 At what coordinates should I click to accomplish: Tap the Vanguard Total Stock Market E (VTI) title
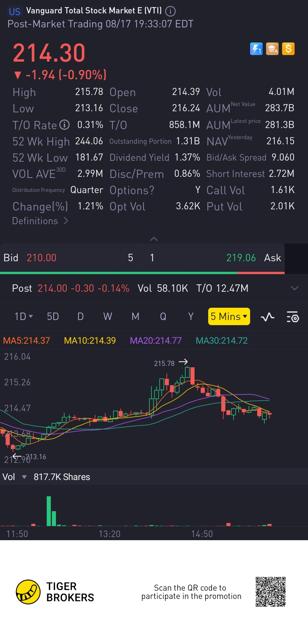(x=94, y=11)
